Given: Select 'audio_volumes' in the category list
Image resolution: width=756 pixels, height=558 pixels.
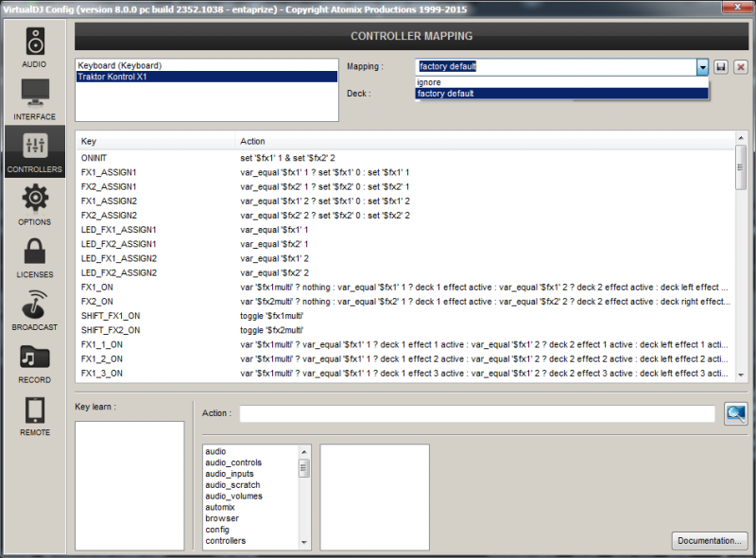Looking at the screenshot, I should 251,496.
